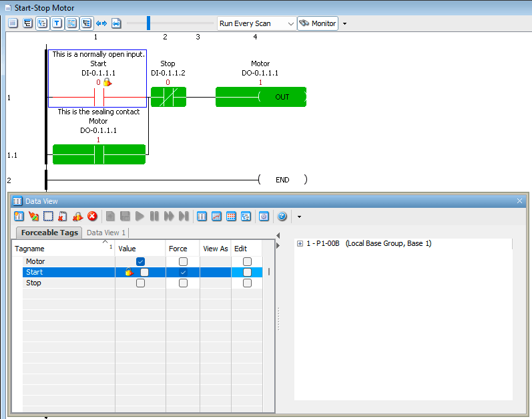The image size is (532, 419).
Task: Switch to the Data View 1 tab
Action: [106, 233]
